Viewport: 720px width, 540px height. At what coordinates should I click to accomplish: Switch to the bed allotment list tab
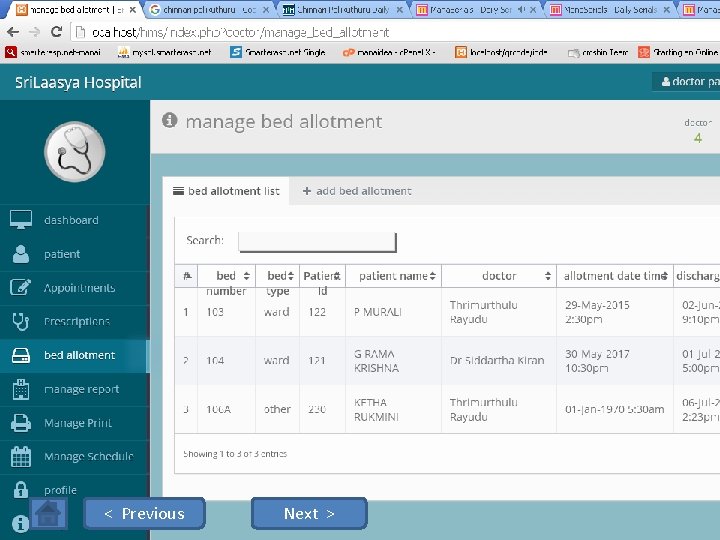tap(226, 191)
